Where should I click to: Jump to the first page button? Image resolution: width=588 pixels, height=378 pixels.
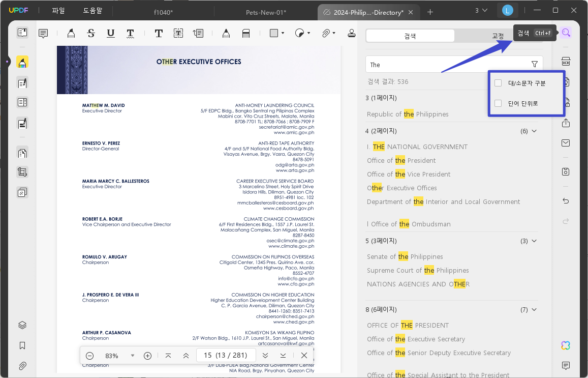pyautogui.click(x=168, y=356)
